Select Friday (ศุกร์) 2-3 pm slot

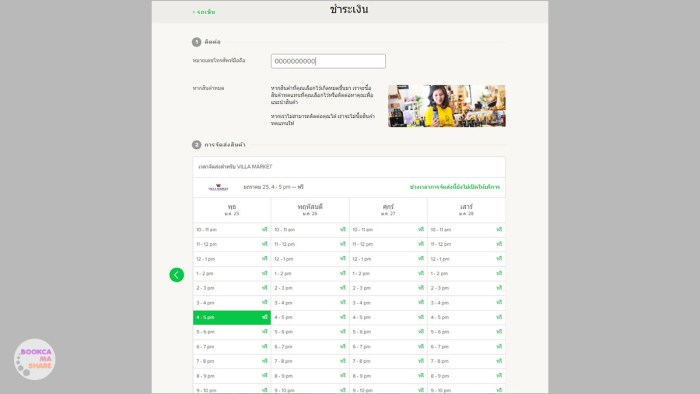coord(388,288)
